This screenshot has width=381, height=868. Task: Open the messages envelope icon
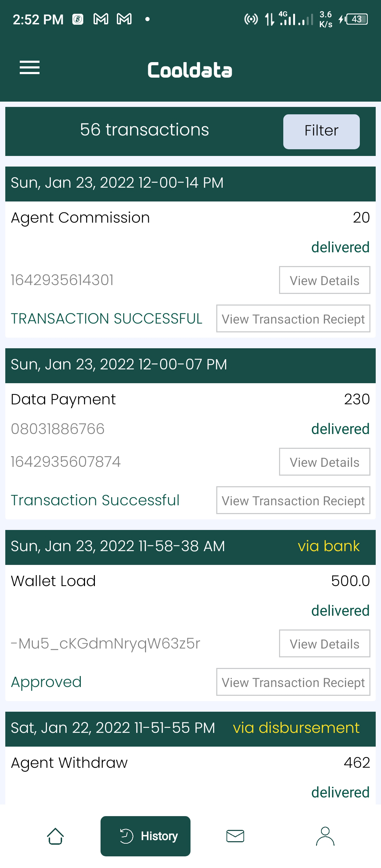[x=235, y=836]
